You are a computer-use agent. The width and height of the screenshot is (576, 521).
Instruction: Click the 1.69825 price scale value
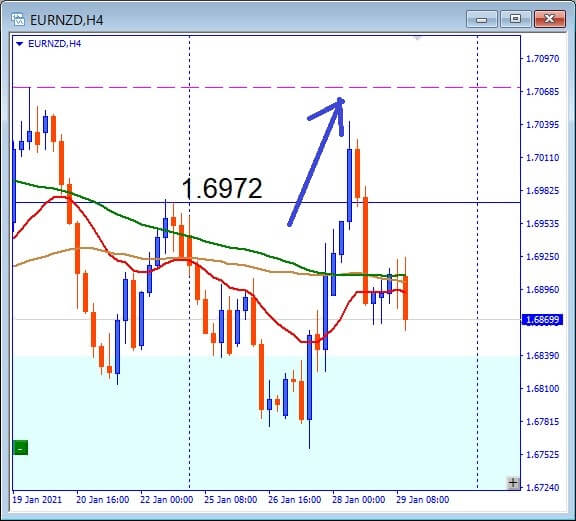542,191
